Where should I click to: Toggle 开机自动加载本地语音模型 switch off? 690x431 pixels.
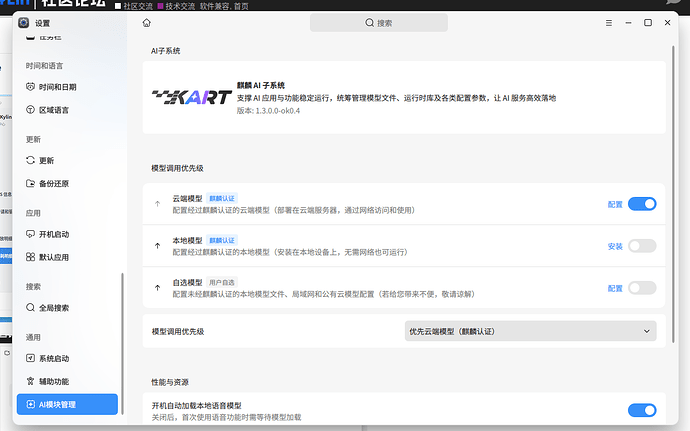point(642,410)
